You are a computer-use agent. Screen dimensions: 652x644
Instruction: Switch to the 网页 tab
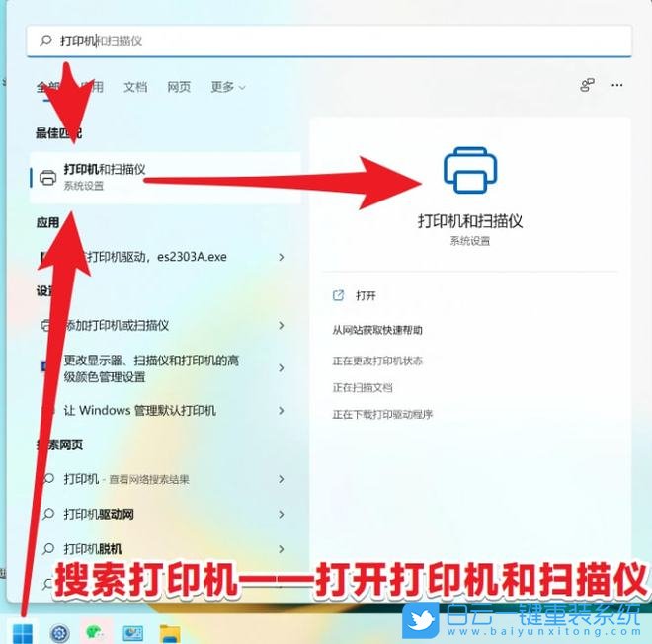pos(179,87)
